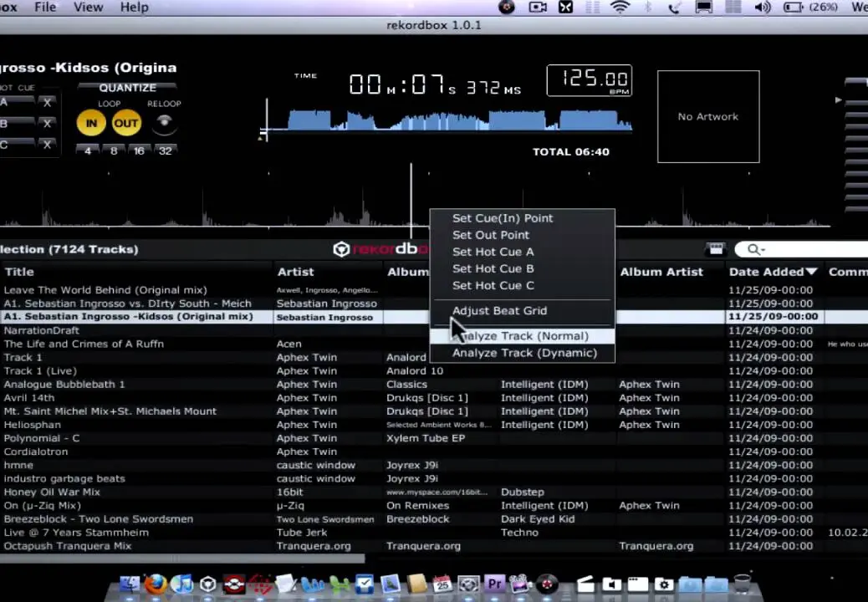Open iCal calendar from the Dock
868x602 pixels.
coord(442,584)
